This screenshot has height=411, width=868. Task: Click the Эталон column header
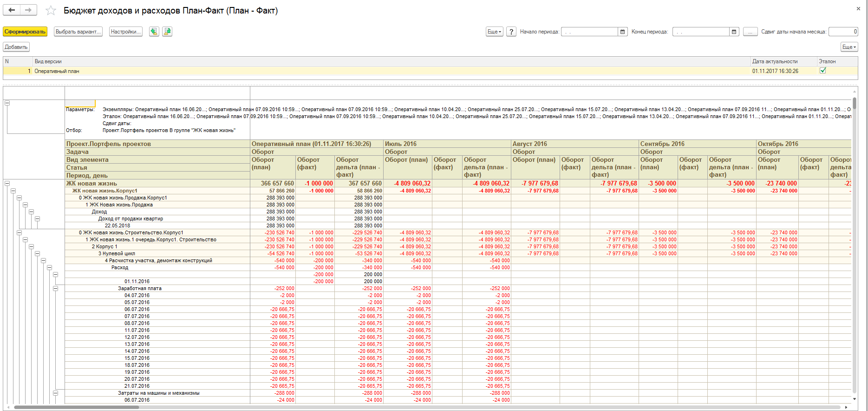click(x=837, y=61)
